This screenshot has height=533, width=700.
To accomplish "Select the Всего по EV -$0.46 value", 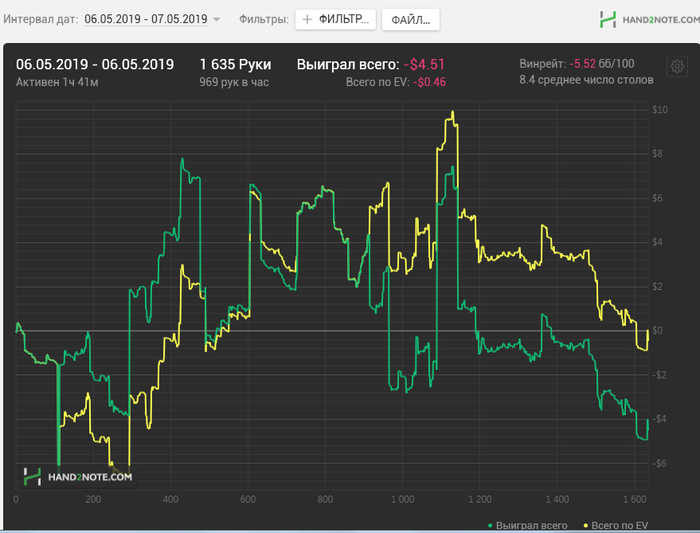I will click(x=429, y=82).
